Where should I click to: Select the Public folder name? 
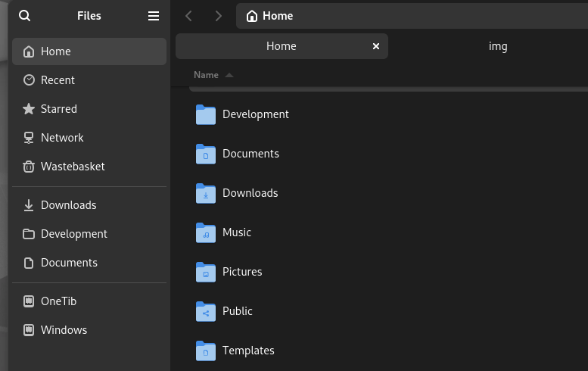pos(237,311)
